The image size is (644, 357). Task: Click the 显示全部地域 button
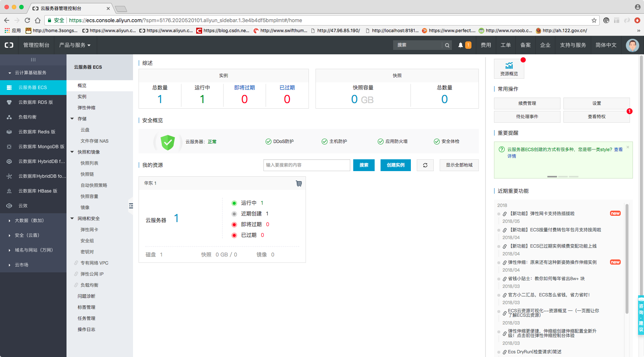pyautogui.click(x=459, y=165)
